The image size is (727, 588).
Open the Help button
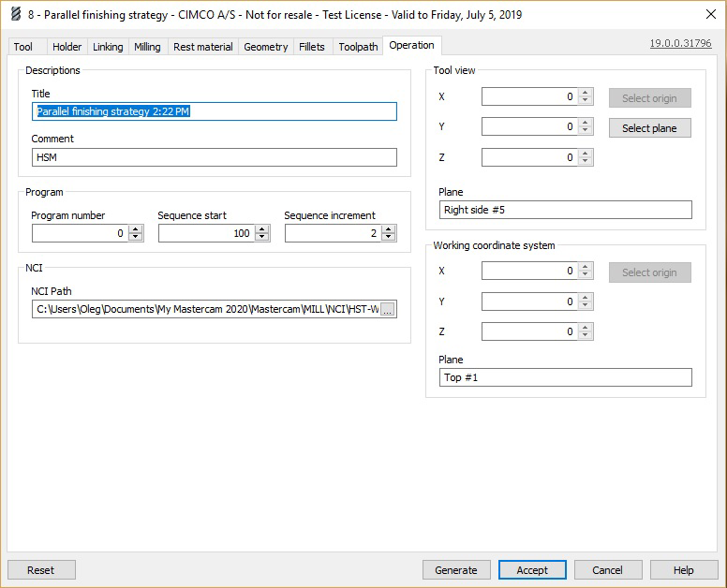[684, 570]
